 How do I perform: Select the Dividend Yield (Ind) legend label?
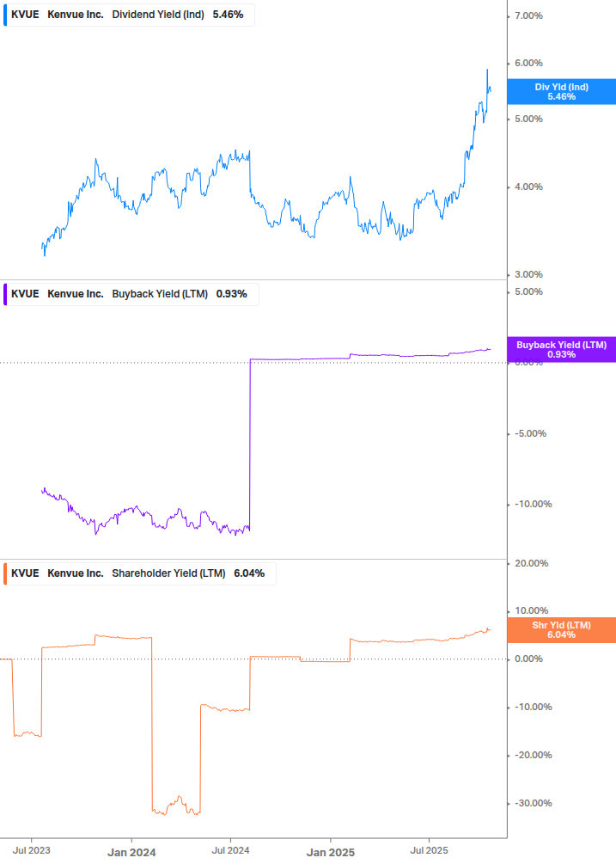pos(158,15)
